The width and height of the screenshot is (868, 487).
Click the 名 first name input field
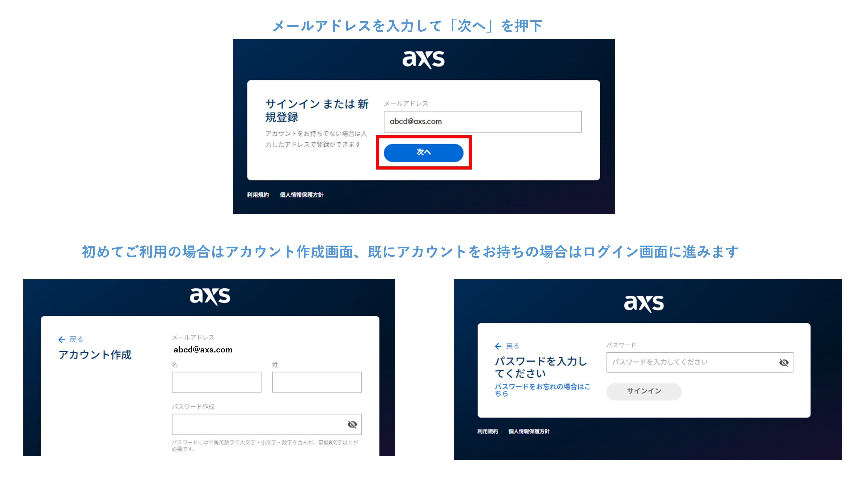pyautogui.click(x=216, y=382)
